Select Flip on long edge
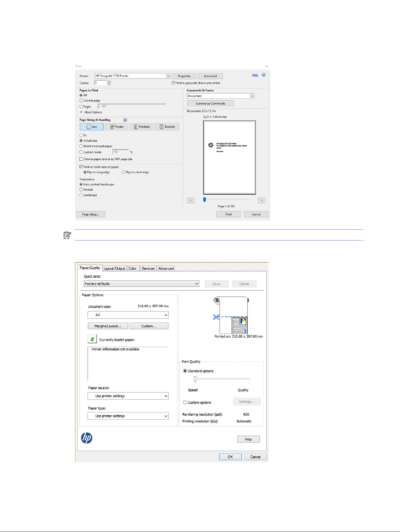400x532 pixels. coord(85,172)
